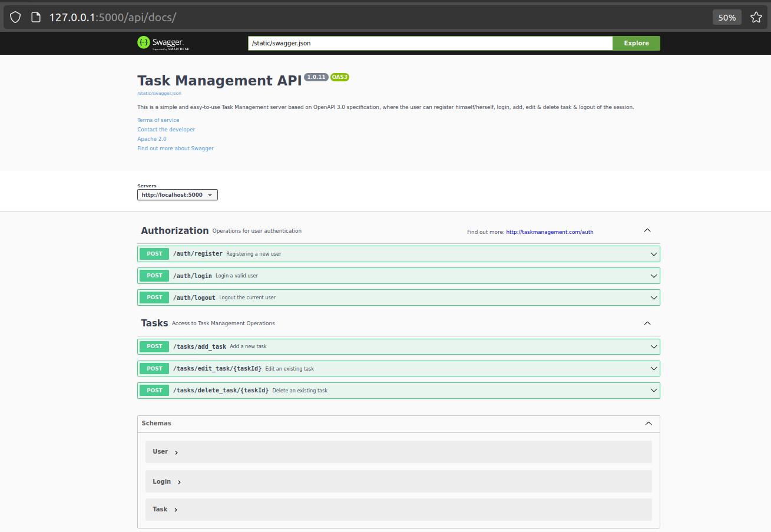Open the Apache 2.0 license link
771x532 pixels.
tap(152, 139)
